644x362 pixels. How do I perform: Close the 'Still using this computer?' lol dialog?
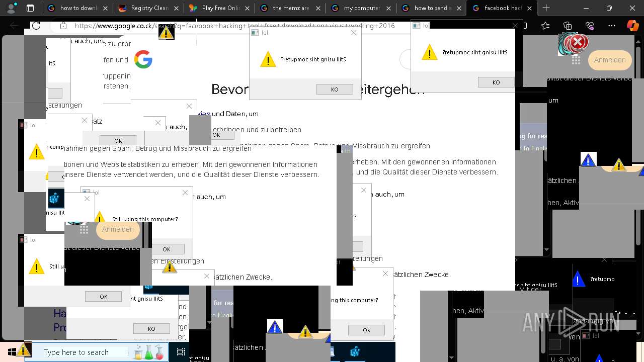tap(185, 193)
